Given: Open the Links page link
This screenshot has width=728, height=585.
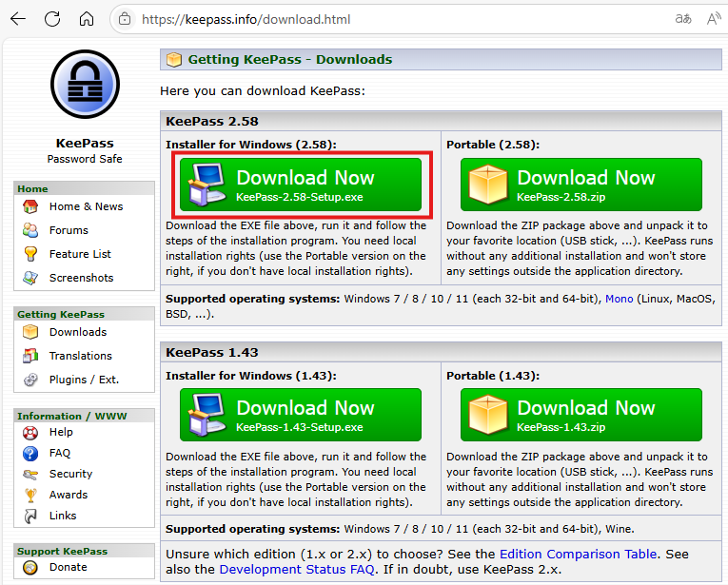Looking at the screenshot, I should point(63,516).
